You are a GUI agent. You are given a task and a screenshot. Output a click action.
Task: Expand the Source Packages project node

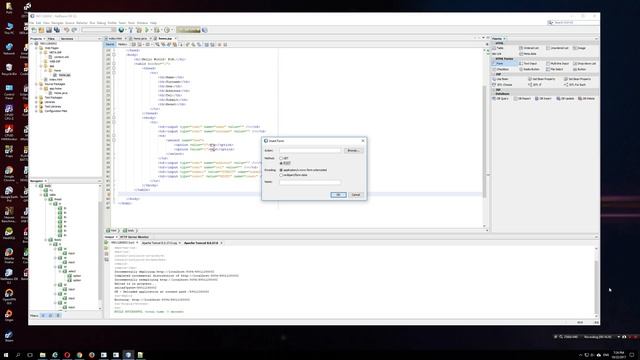37,84
